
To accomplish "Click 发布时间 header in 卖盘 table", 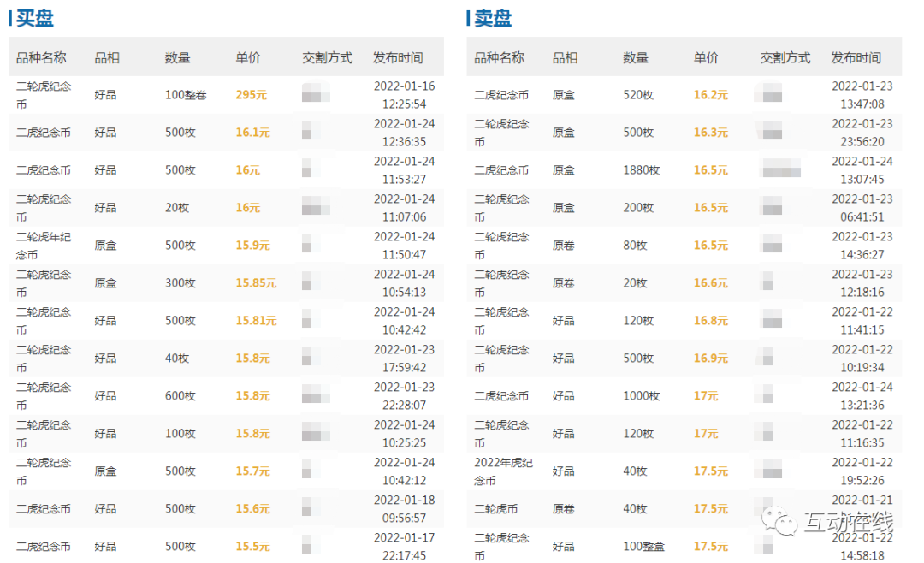I will coord(856,58).
